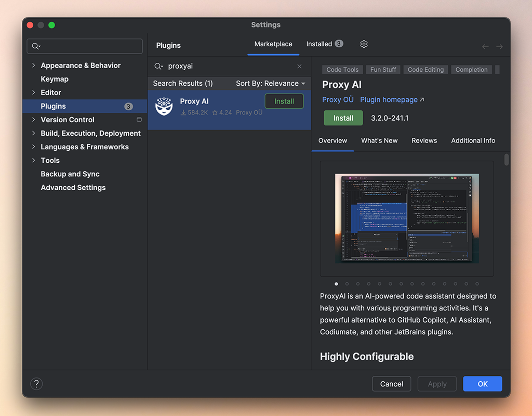532x416 pixels.
Task: Click the Proxy AI screenshot preview
Action: coord(407,218)
